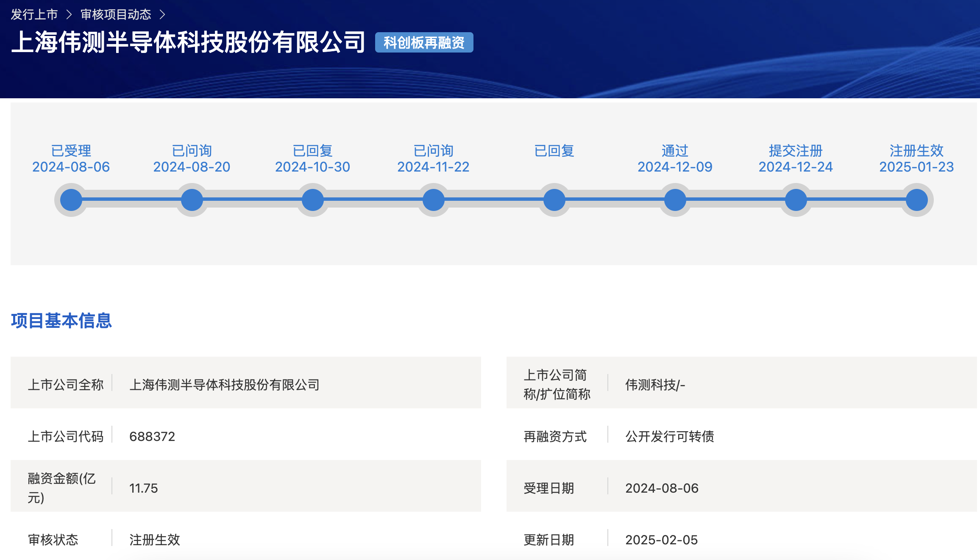Select the 提交注册 node dated 2024-12-24
The width and height of the screenshot is (980, 560).
click(x=796, y=199)
